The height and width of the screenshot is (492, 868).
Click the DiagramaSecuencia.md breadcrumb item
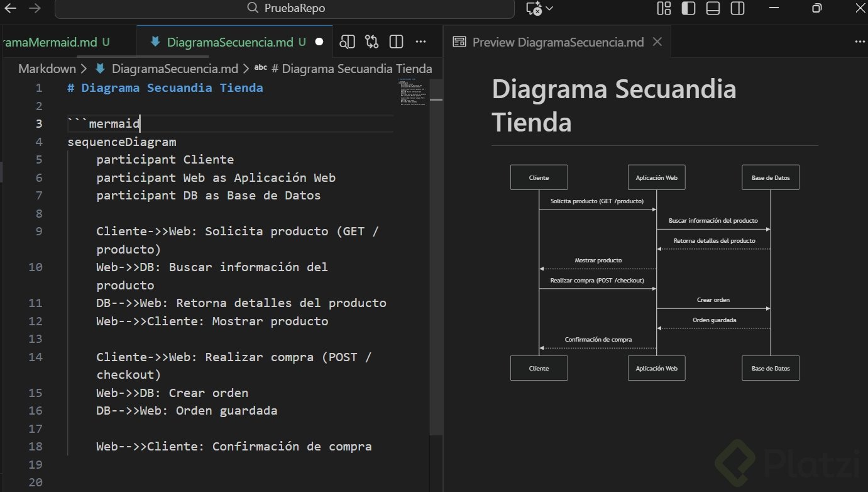[x=175, y=69]
